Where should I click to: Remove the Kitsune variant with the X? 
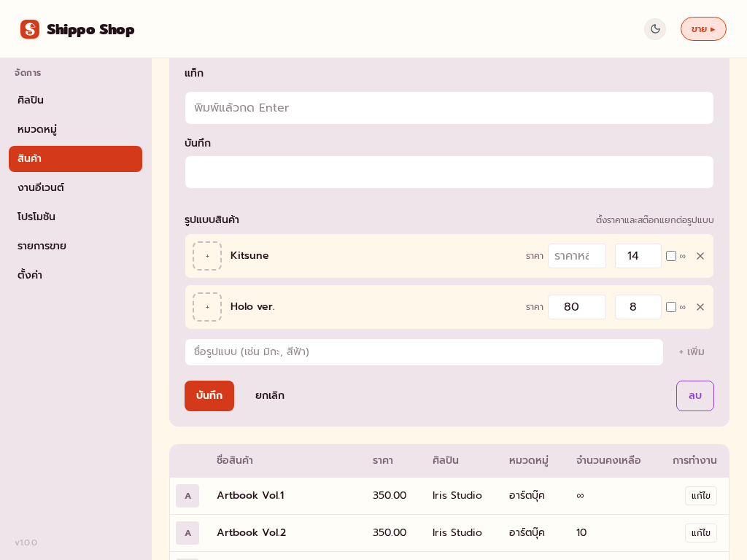[700, 256]
